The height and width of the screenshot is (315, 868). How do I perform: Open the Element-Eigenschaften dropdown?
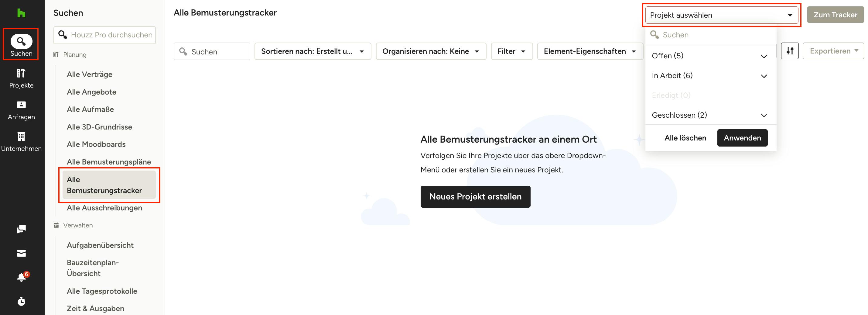click(590, 51)
